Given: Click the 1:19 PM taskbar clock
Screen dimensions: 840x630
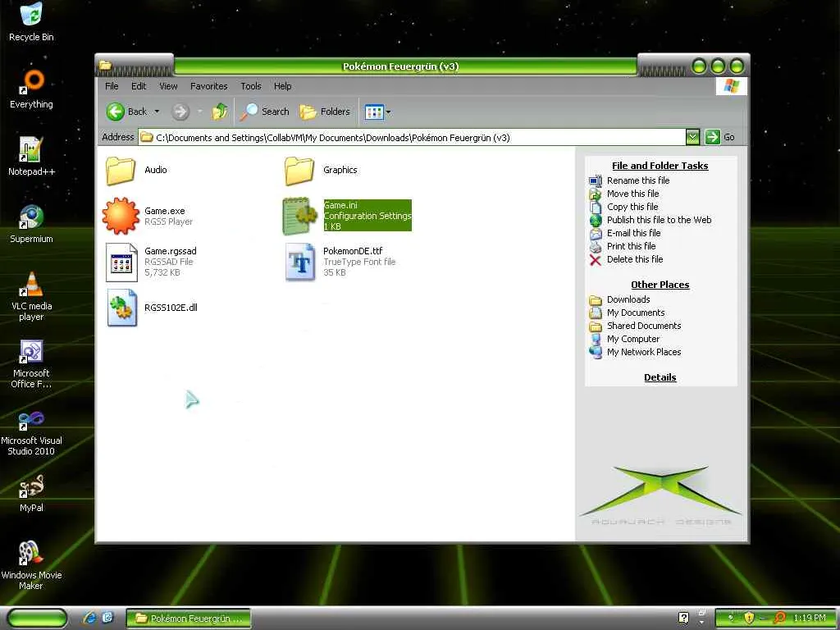Looking at the screenshot, I should pyautogui.click(x=810, y=618).
